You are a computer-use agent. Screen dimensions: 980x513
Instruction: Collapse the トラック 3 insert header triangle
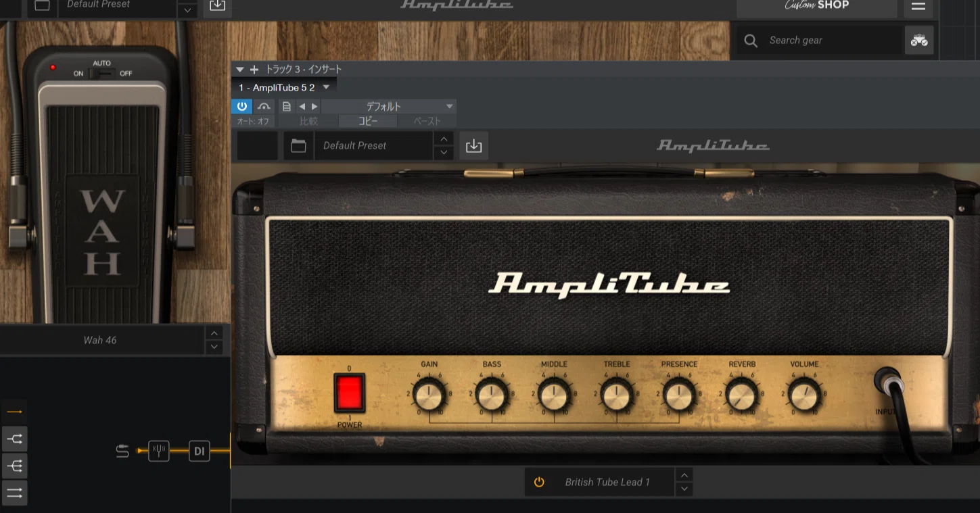point(240,70)
